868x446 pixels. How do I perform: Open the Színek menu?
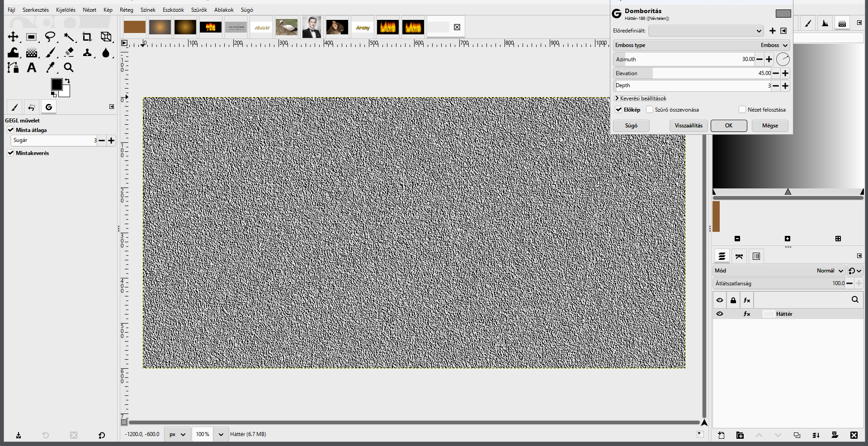[x=148, y=9]
